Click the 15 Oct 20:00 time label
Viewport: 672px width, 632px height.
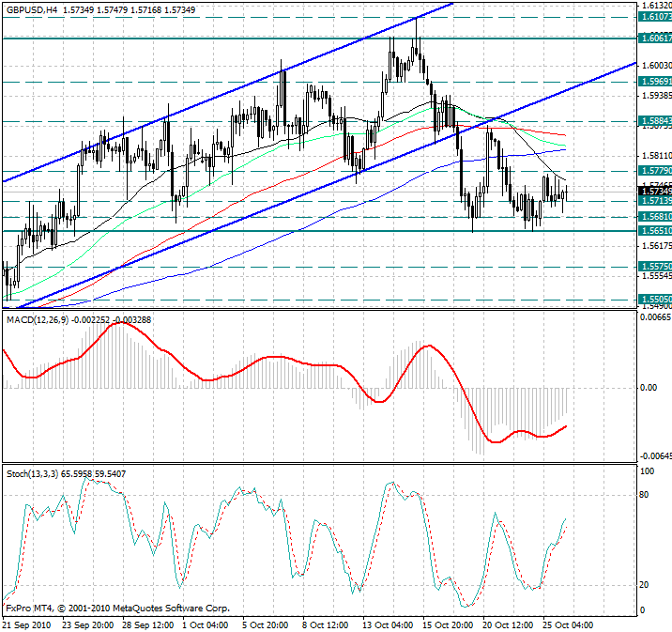448,625
